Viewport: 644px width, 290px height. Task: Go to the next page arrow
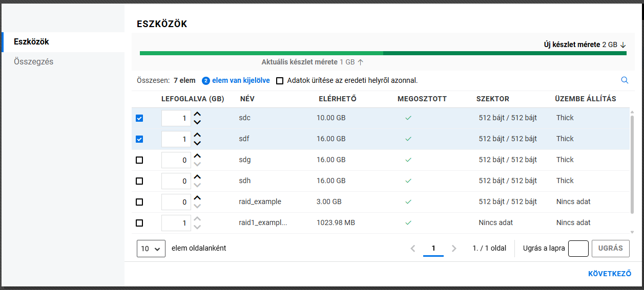pyautogui.click(x=453, y=249)
